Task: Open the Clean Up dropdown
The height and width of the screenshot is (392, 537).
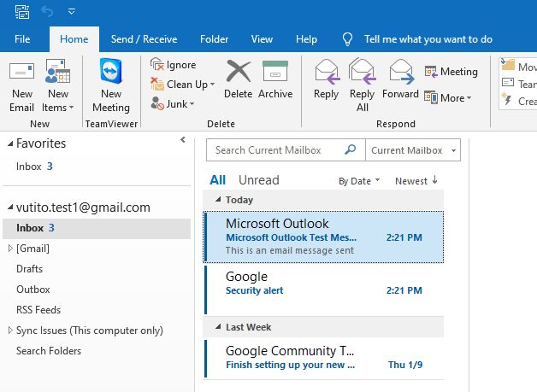Action: tap(182, 85)
